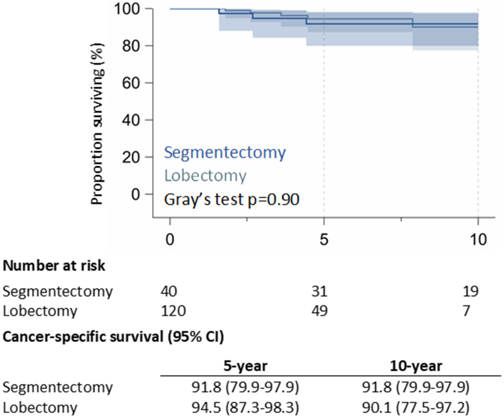
Task: Click the Number at risk heading
Action: [54, 266]
